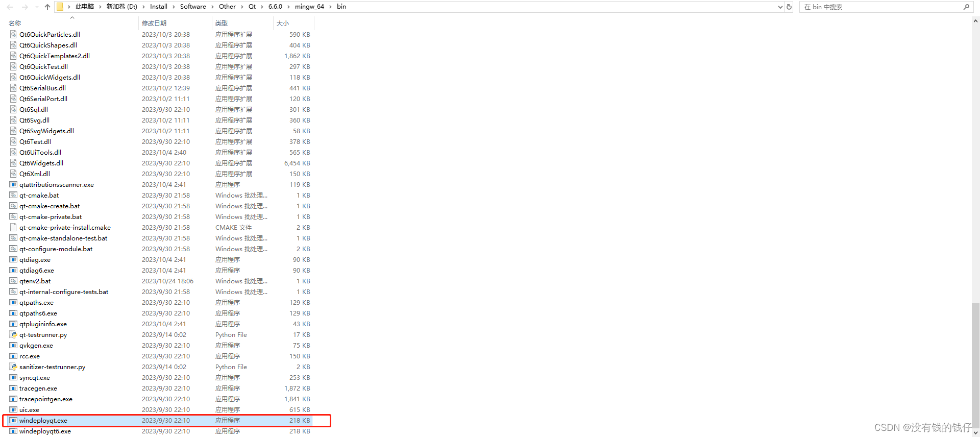The image size is (980, 437).
Task: Select qt-configure-module.bat file name
Action: (x=56, y=249)
